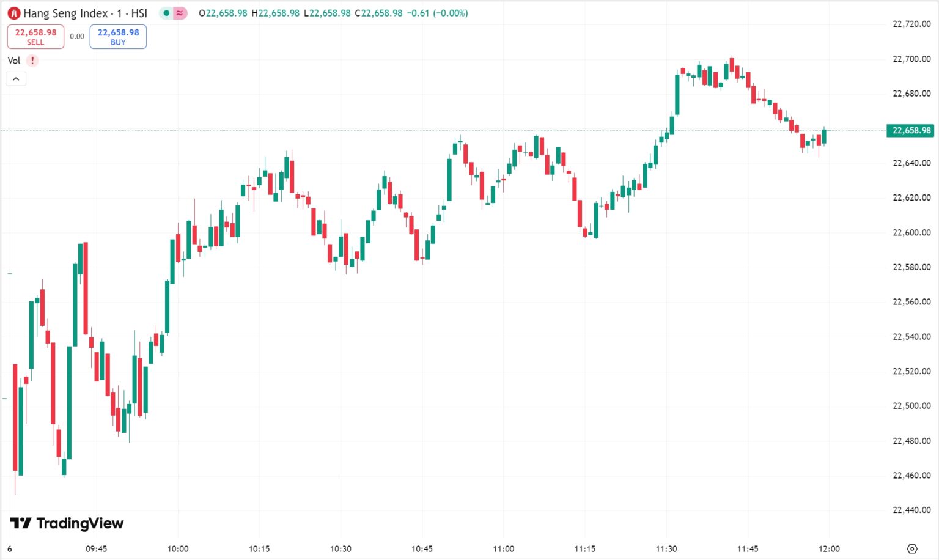Click the green market open status dot
This screenshot has width=939, height=560.
coord(166,13)
